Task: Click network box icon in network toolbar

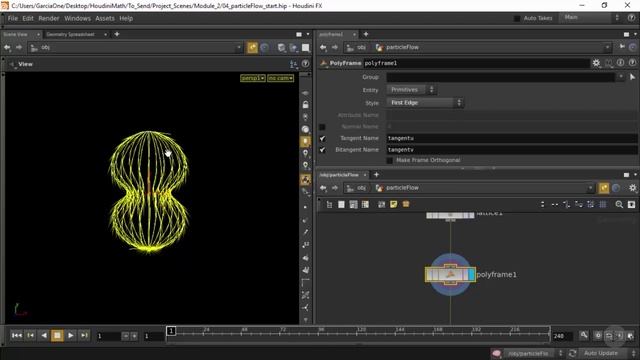Action: pos(406,204)
